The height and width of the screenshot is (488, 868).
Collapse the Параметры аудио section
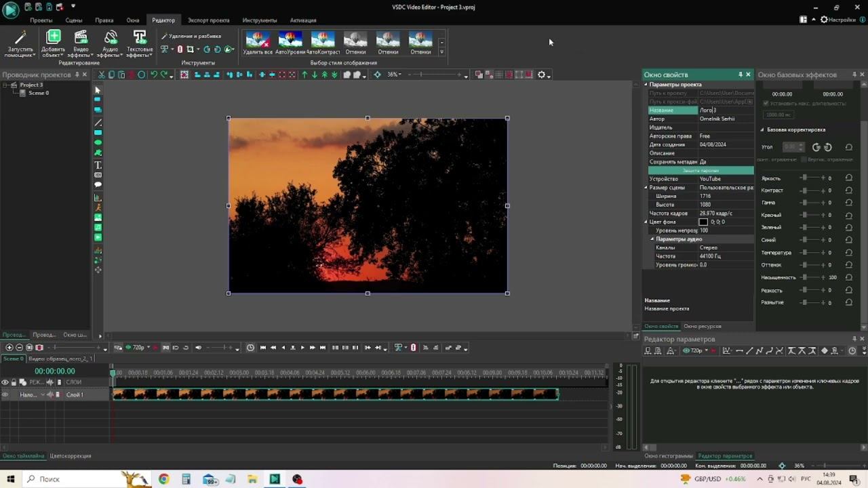652,239
